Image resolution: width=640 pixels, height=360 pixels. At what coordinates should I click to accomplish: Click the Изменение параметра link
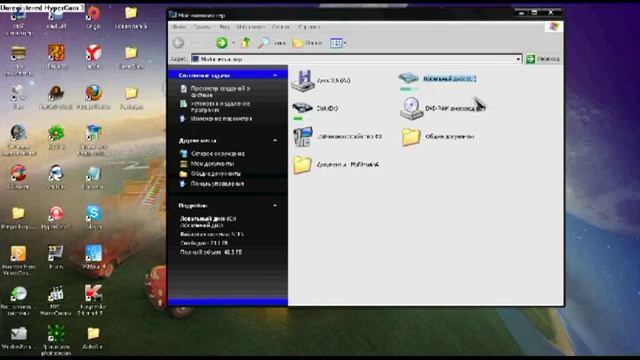[221, 119]
